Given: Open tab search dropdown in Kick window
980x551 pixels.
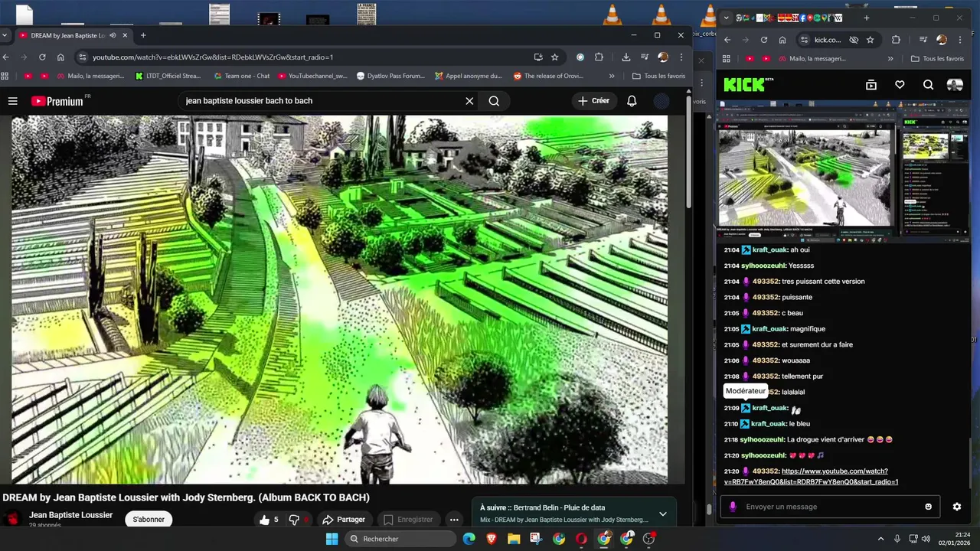Looking at the screenshot, I should [x=727, y=18].
